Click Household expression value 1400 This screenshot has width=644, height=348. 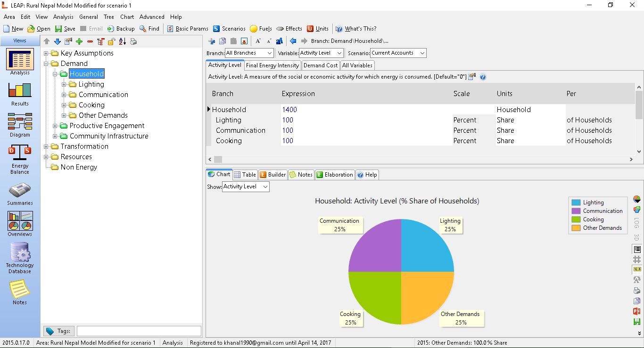(289, 110)
